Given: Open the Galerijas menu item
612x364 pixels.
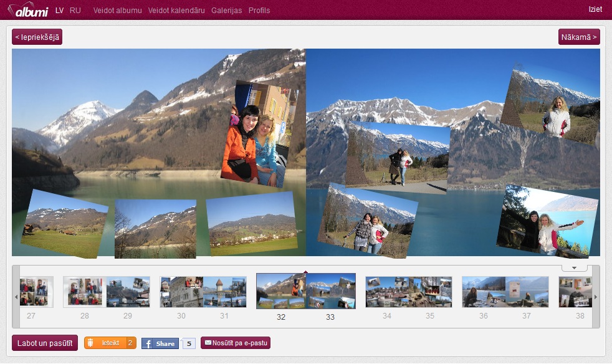Looking at the screenshot, I should click(226, 11).
